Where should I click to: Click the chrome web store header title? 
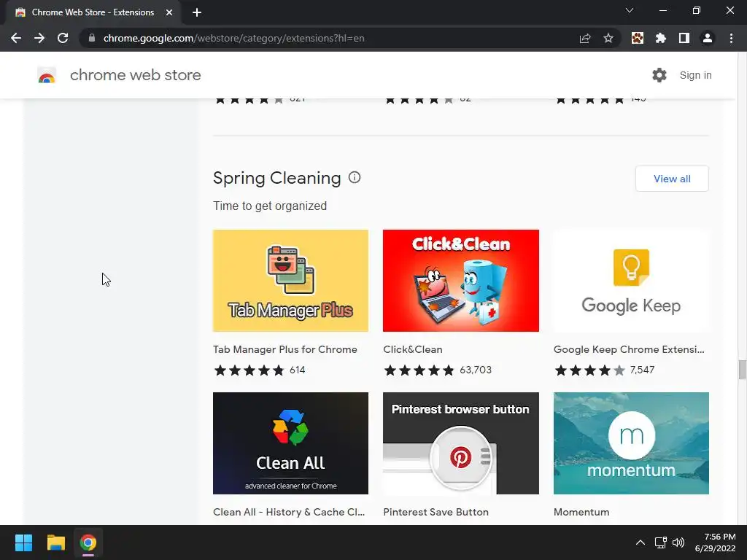coord(135,75)
